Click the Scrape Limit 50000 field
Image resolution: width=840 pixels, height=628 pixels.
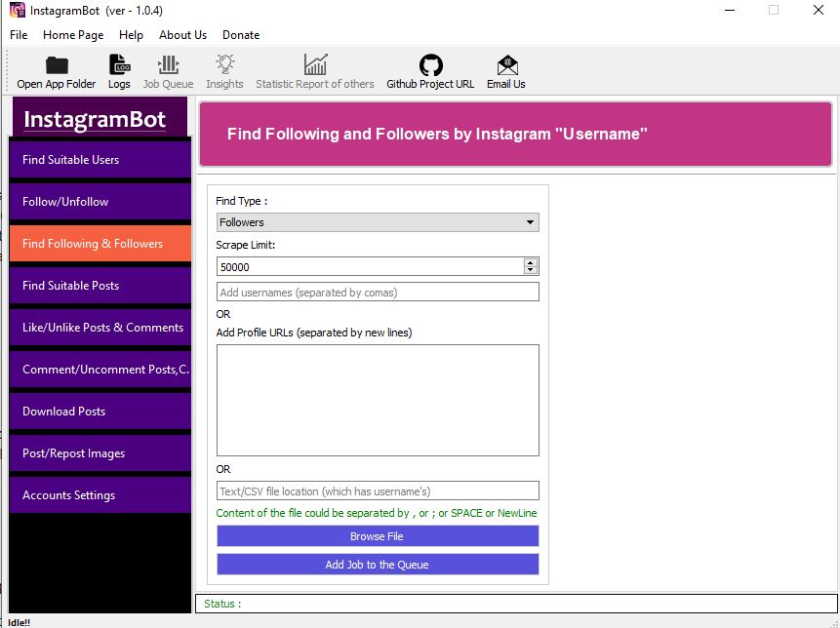370,266
